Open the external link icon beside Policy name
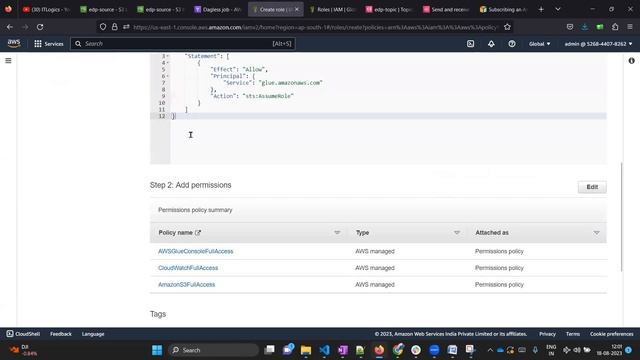 pos(198,233)
